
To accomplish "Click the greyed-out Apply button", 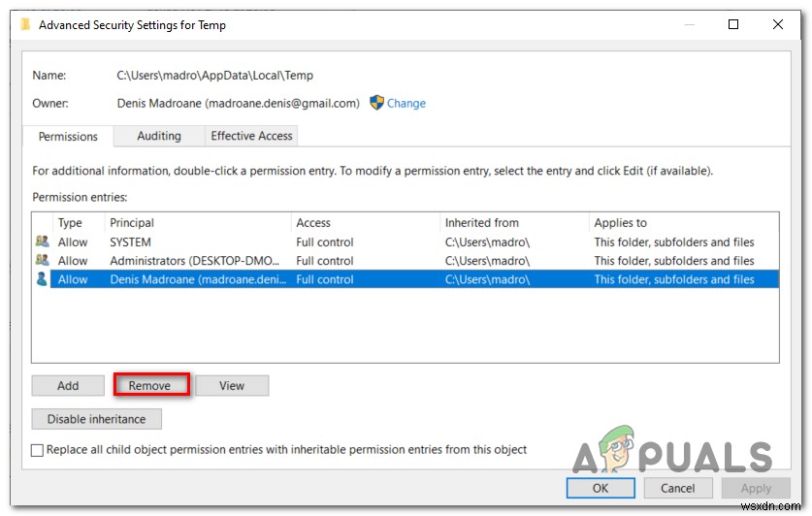I will (756, 488).
